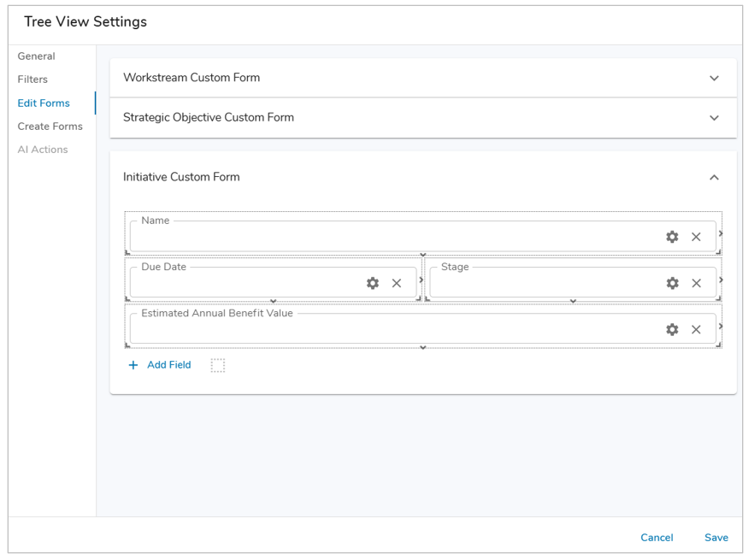Viewport: 749px width, 560px height.
Task: Open Estimated Annual Benefit Value field settings
Action: click(672, 329)
